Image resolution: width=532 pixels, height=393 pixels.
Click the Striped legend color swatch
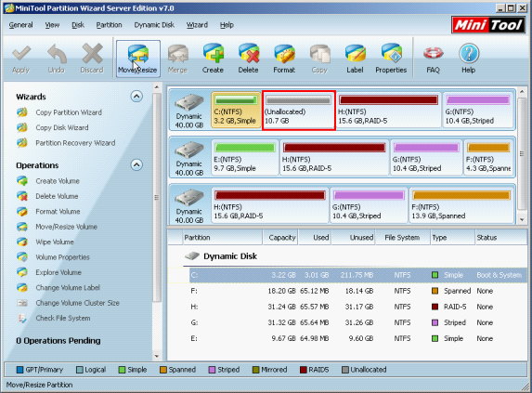pyautogui.click(x=212, y=370)
